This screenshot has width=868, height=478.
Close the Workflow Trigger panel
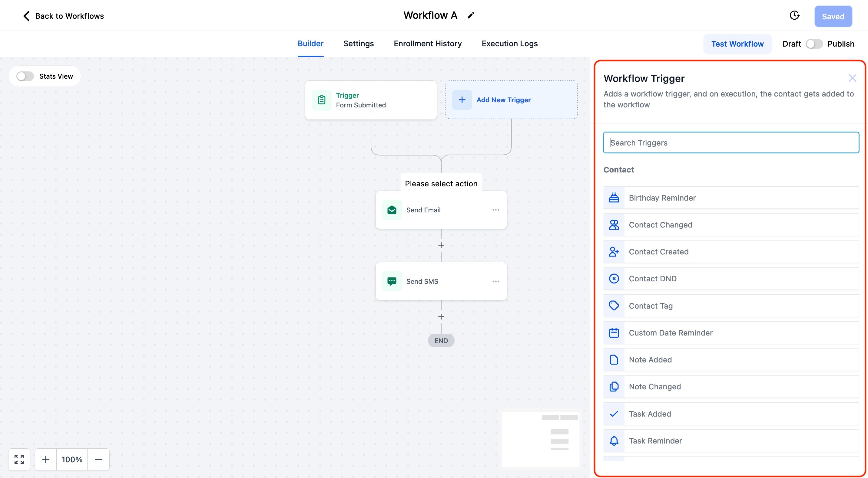point(852,78)
